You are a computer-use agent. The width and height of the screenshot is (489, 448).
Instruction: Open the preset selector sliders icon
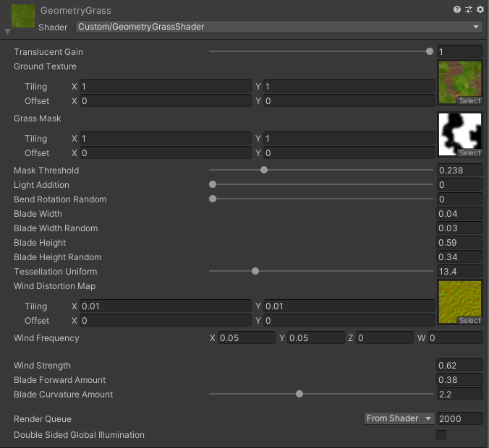pos(469,9)
